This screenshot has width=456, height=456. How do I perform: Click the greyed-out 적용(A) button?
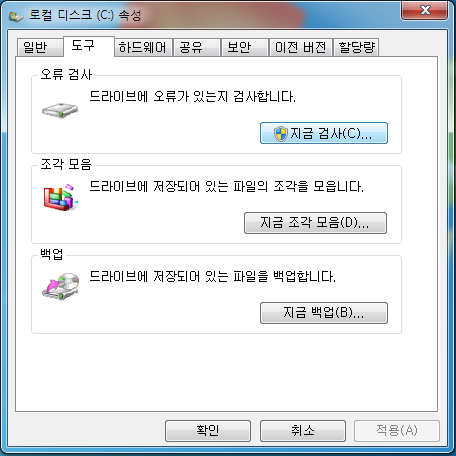tap(397, 431)
